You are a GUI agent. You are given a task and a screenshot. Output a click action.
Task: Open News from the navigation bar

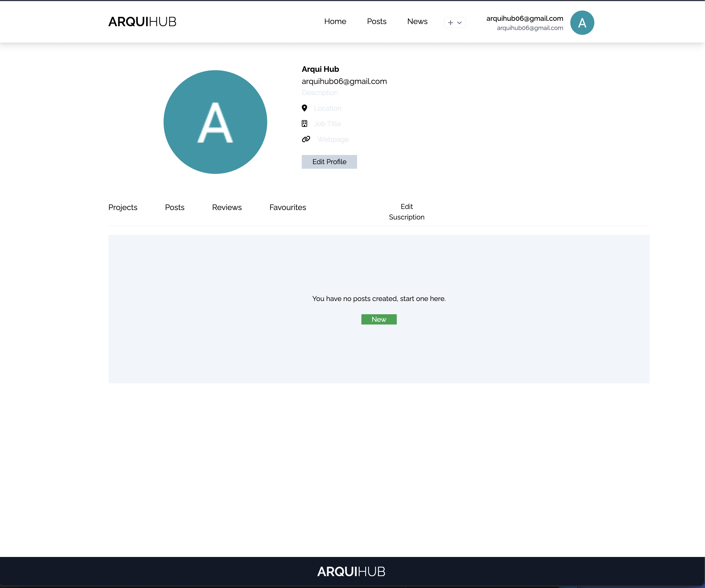417,21
